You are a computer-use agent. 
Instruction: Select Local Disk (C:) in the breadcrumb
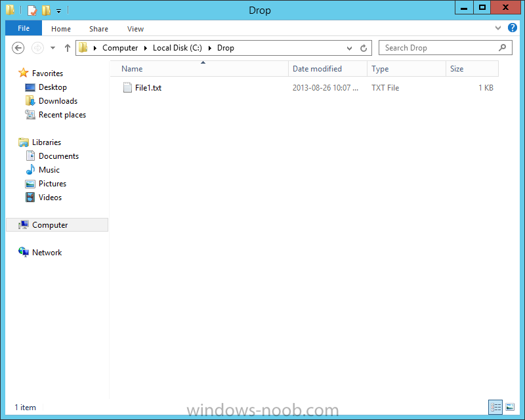[177, 48]
